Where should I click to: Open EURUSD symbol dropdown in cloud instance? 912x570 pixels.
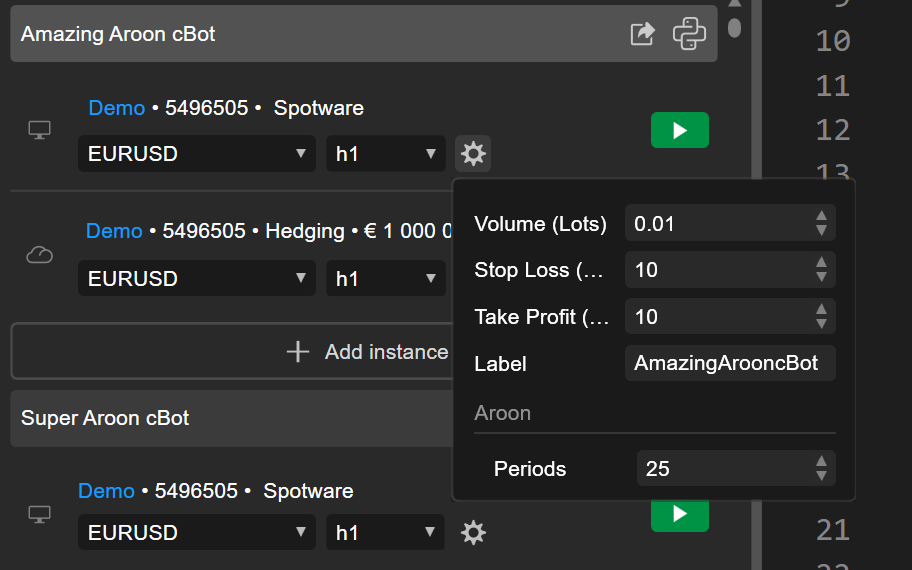[x=197, y=279]
